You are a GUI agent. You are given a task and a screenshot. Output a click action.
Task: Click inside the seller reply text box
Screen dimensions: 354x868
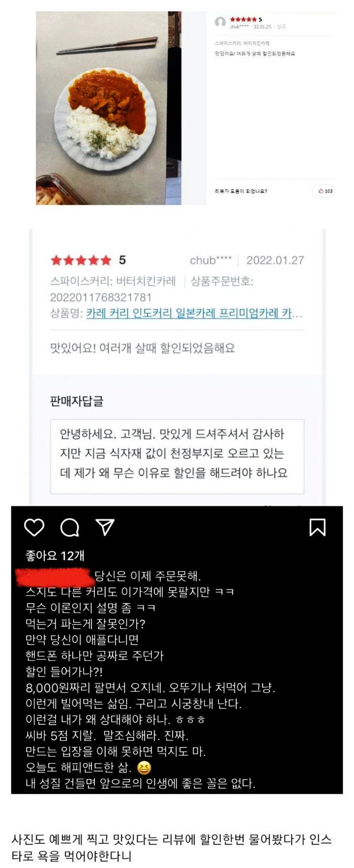point(177,456)
